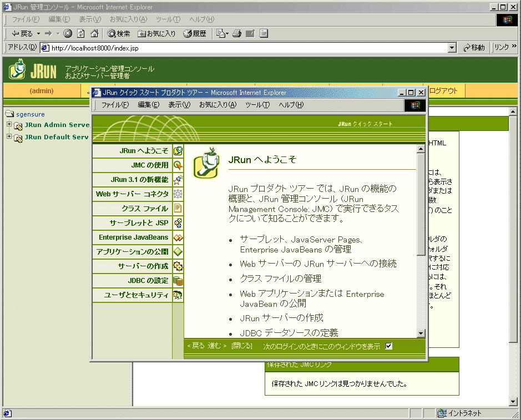Expand the JRun Admin Server tree node
This screenshot has width=521, height=420.
(9, 124)
